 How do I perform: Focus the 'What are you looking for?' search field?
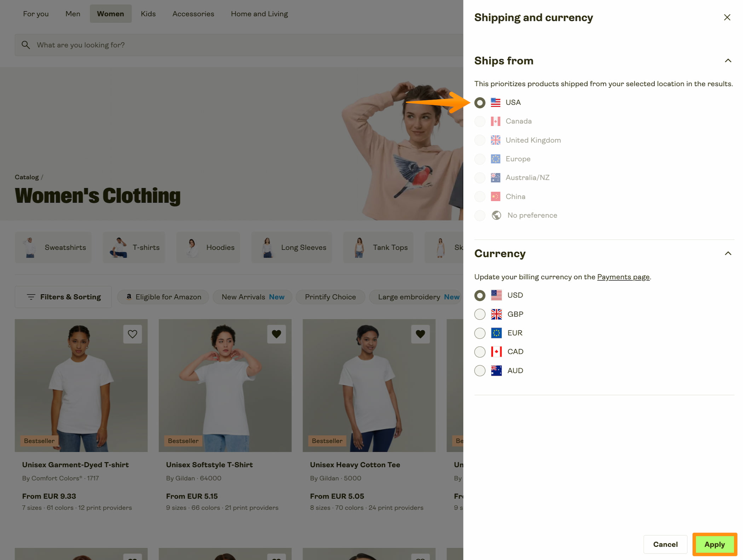(x=239, y=45)
